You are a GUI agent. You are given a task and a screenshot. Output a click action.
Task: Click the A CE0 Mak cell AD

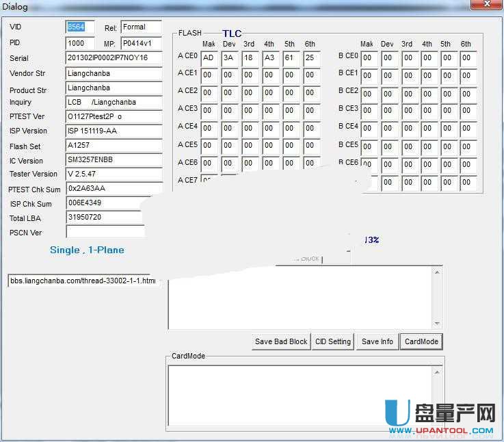209,57
